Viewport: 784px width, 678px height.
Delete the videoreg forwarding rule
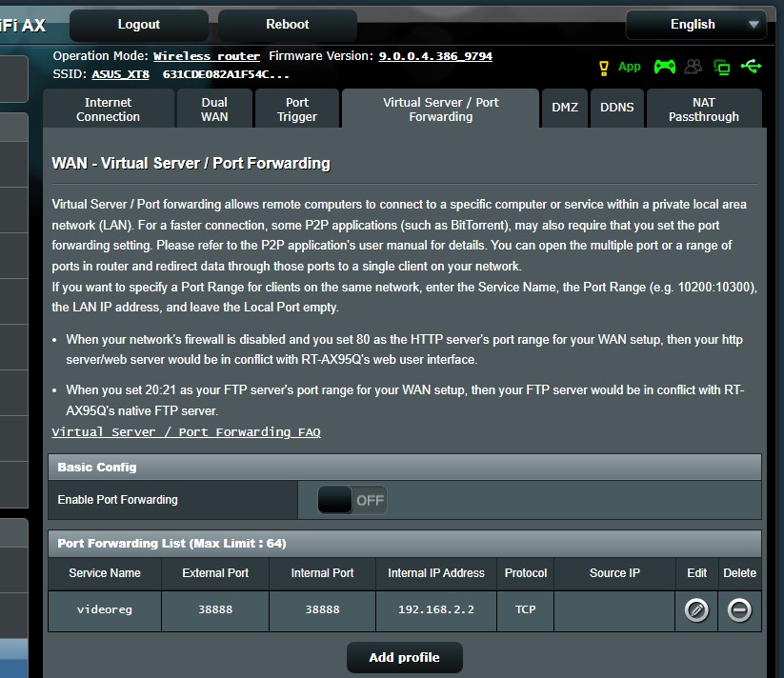coord(739,610)
